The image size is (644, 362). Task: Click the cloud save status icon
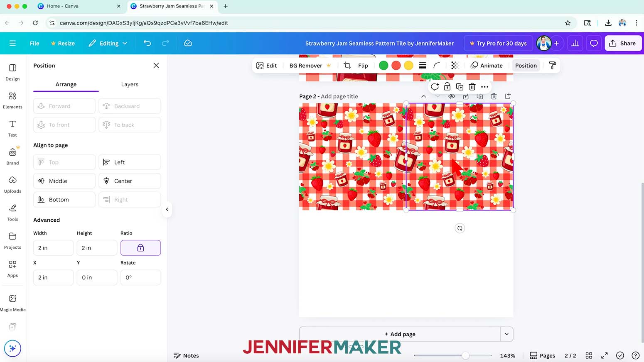[x=188, y=43]
